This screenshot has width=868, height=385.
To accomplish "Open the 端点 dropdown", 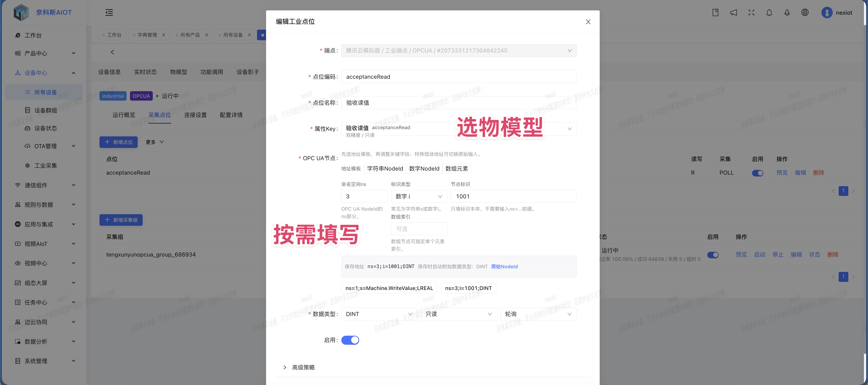I will pyautogui.click(x=459, y=51).
